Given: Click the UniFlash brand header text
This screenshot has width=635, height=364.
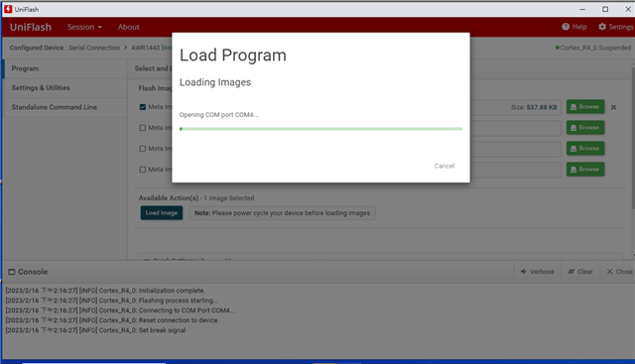Looking at the screenshot, I should point(31,27).
